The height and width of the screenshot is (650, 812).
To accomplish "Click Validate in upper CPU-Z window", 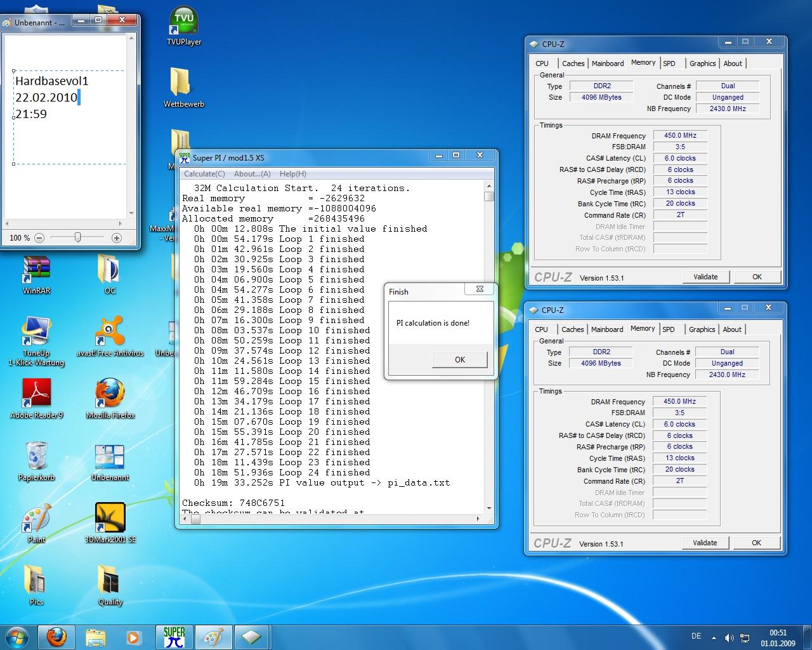I will [705, 277].
